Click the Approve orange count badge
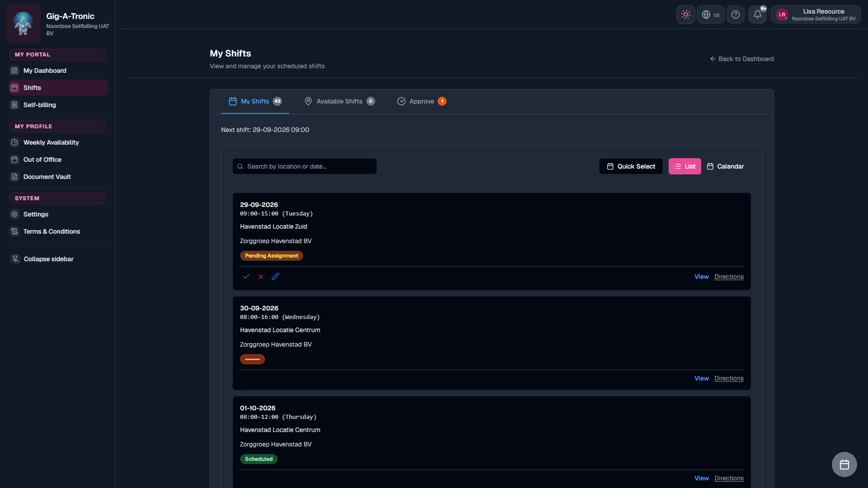The height and width of the screenshot is (488, 868). (x=442, y=101)
